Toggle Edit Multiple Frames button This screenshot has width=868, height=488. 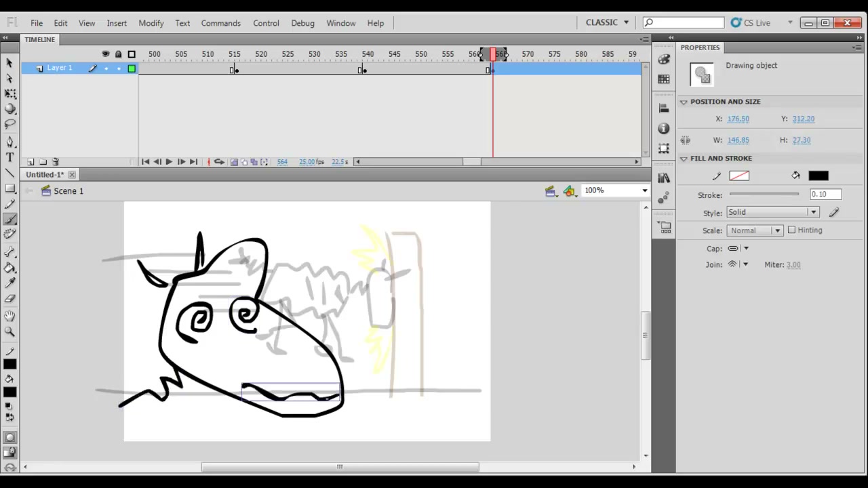(x=254, y=162)
